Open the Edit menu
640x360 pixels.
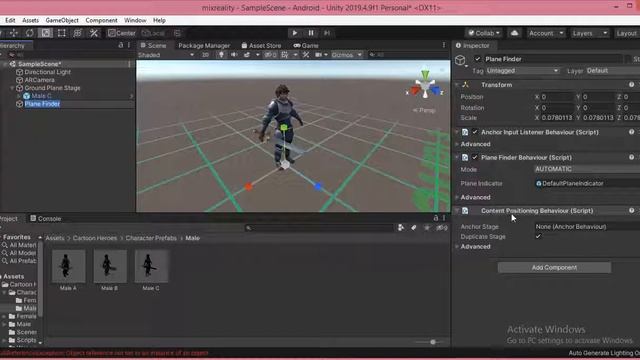10,20
